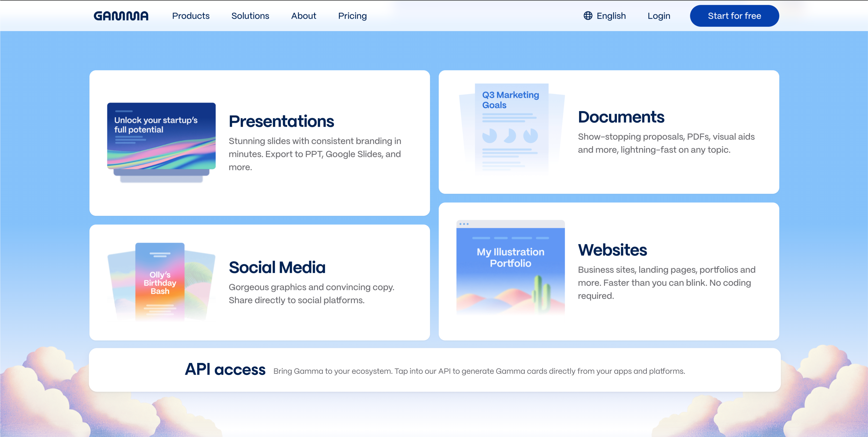Click the Websites heading

[x=613, y=250]
